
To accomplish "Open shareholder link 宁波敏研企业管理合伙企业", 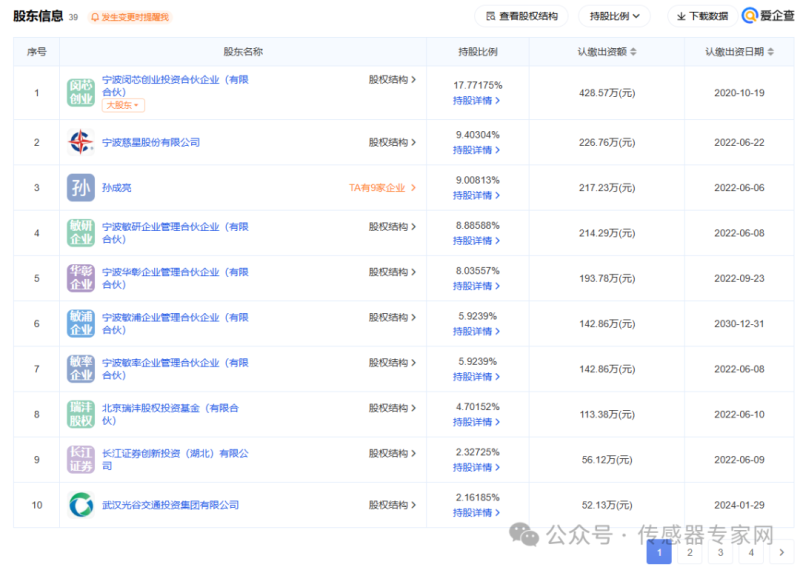I will 175,233.
